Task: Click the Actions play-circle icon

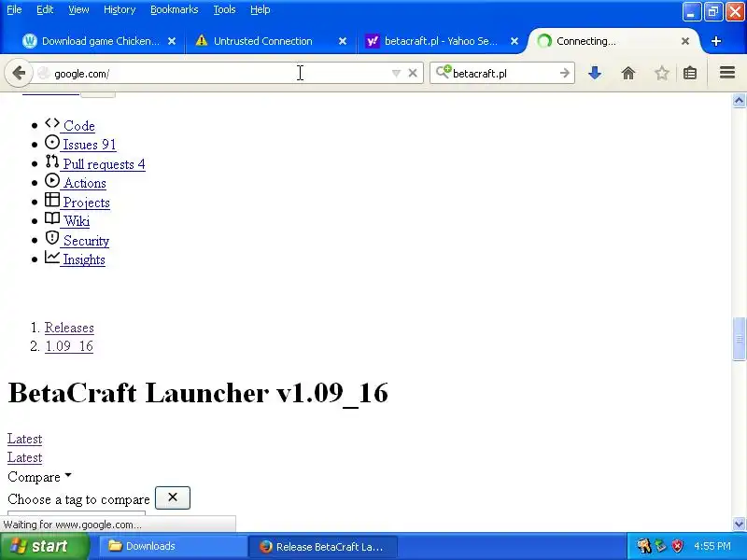Action: [52, 180]
